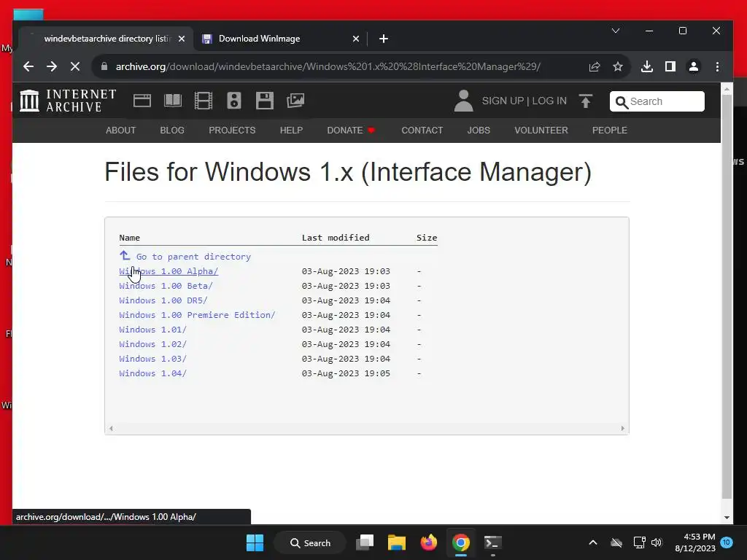
Task: Click listing horizontal scrollbar left arrow
Action: 111,428
